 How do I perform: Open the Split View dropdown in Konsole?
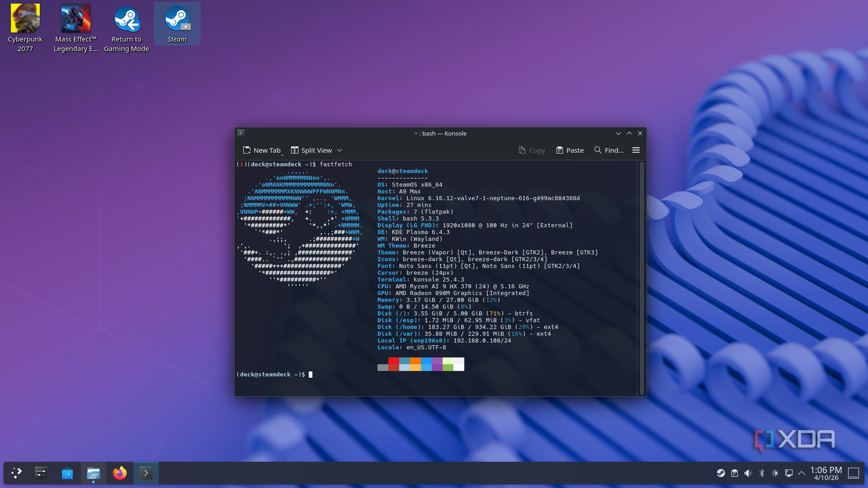click(339, 150)
